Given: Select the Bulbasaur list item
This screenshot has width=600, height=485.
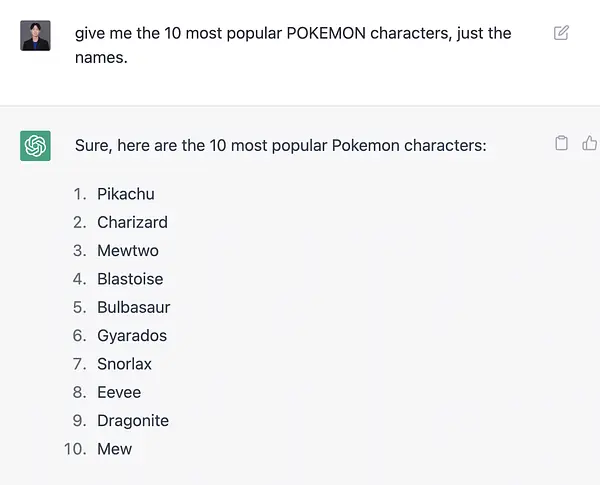Looking at the screenshot, I should [x=134, y=307].
